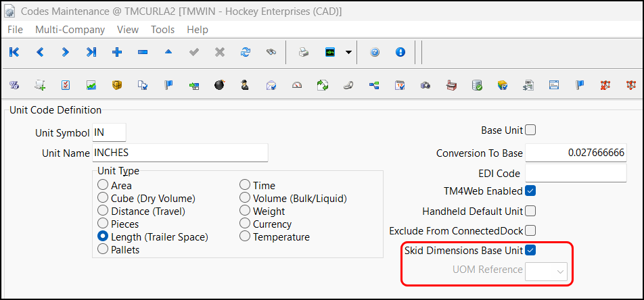This screenshot has width=644, height=300.
Task: Click the percent symbol icon
Action: coord(14,85)
